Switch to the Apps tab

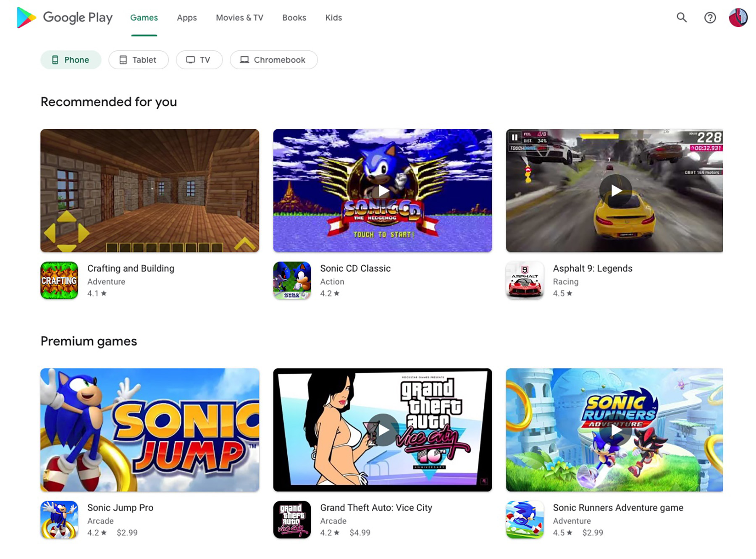[x=186, y=18]
